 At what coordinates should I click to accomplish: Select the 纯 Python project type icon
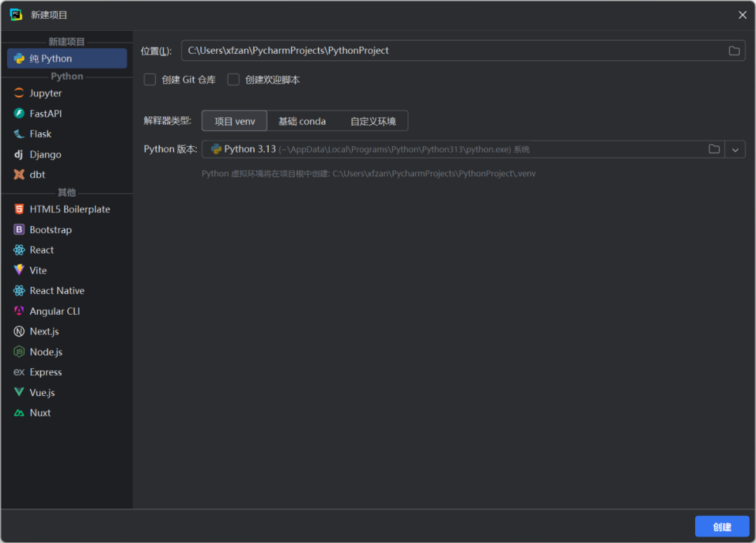coord(20,59)
